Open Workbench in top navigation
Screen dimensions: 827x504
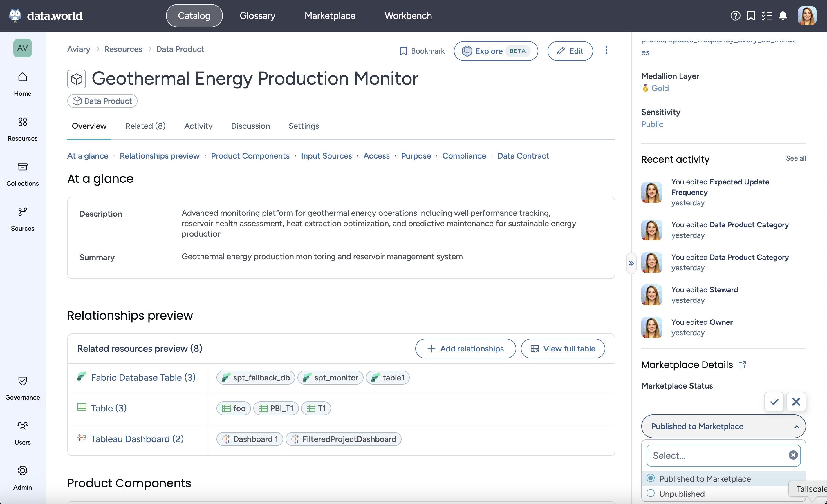pos(408,15)
